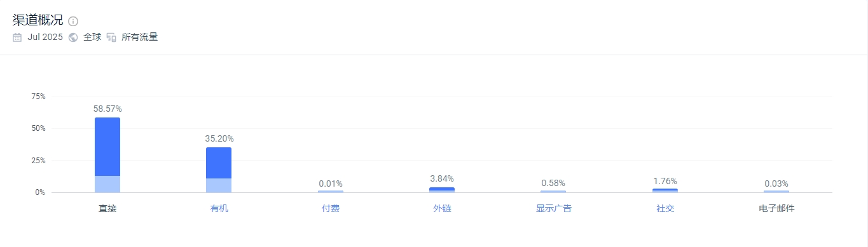Click the dark blue 有机 bar segment

tap(219, 163)
